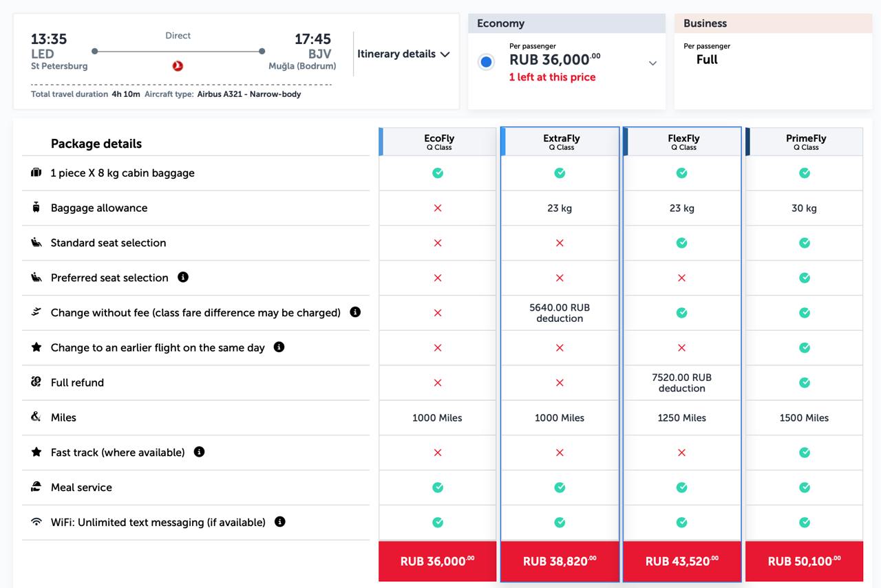Open info icon for earlier flight change
This screenshot has width=881, height=588.
[279, 347]
